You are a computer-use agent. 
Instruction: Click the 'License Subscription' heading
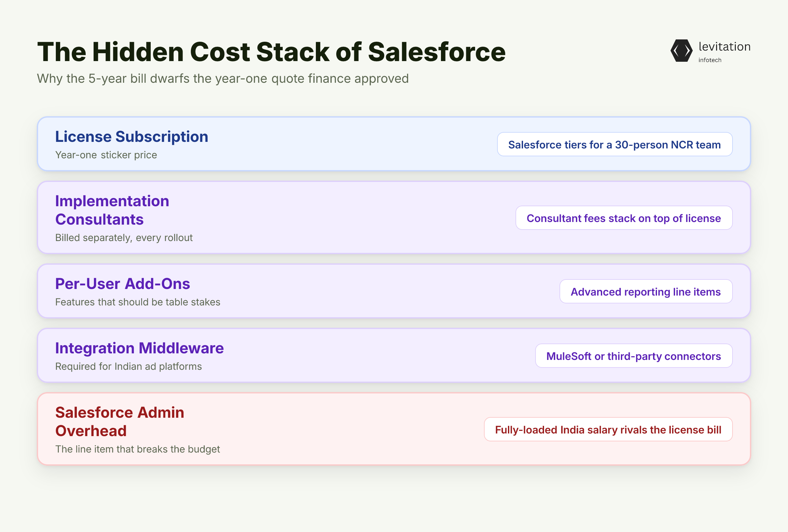click(x=132, y=137)
